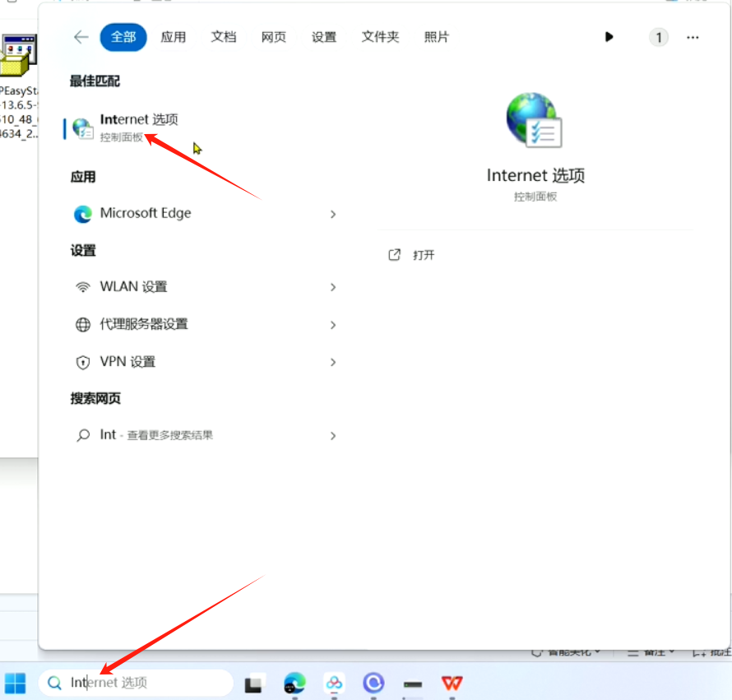Expand WLAN 设置 chevron
This screenshot has width=732, height=700.
point(333,287)
